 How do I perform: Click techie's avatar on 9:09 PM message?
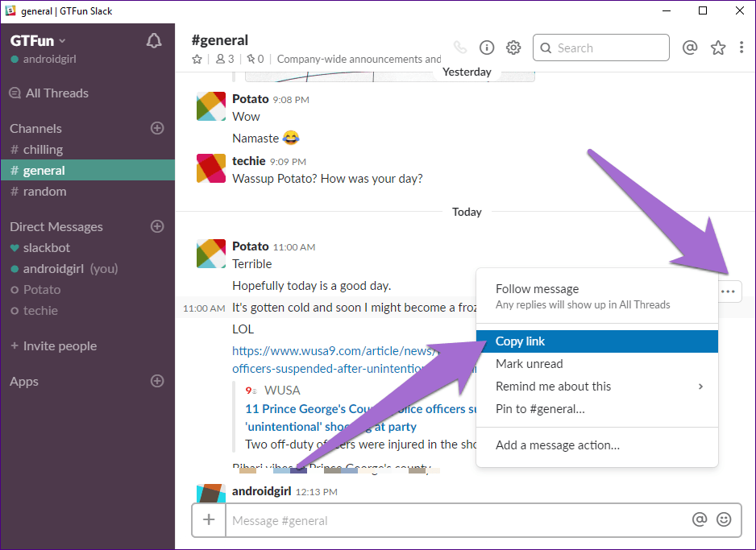(211, 168)
